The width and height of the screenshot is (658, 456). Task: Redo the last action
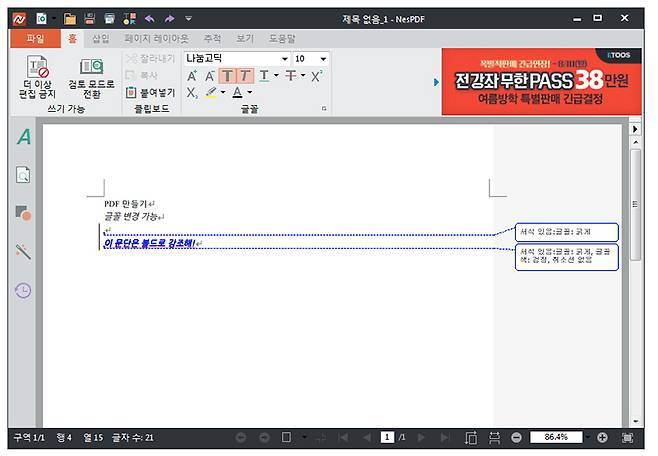169,18
